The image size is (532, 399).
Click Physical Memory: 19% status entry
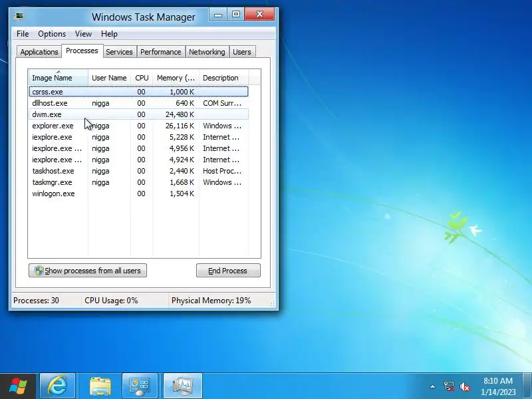211,301
